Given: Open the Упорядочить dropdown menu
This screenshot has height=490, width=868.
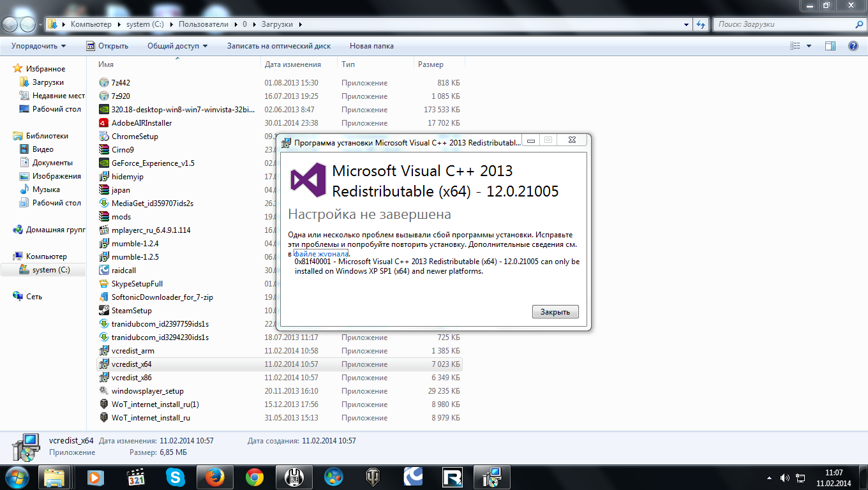Looking at the screenshot, I should click(x=38, y=46).
